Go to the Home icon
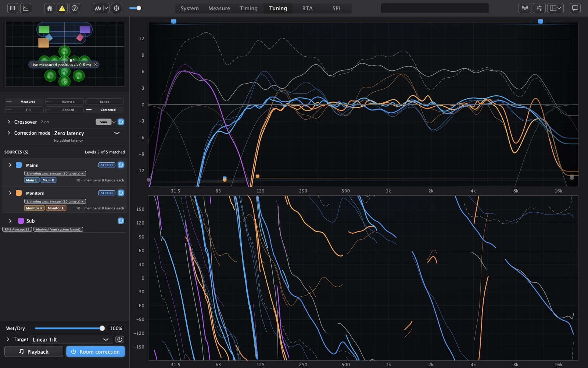Viewport: 588px width, 368px height. (x=50, y=8)
